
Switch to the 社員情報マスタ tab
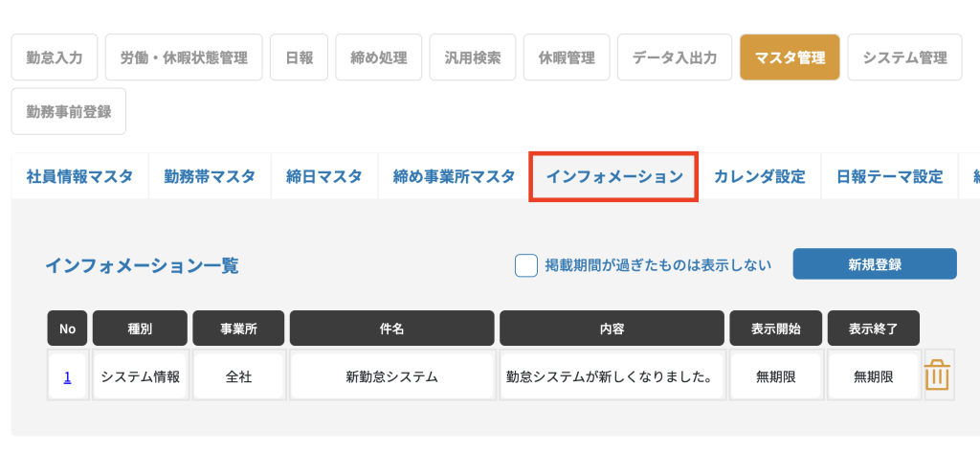(x=79, y=177)
